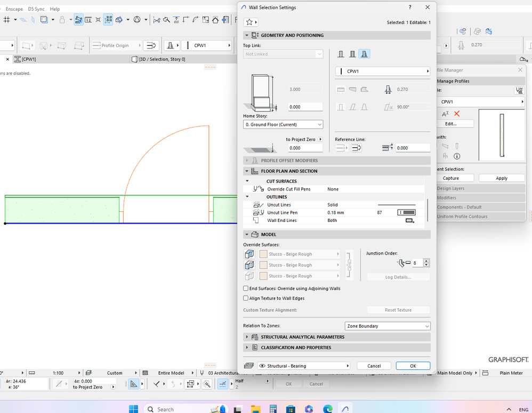Select the basic wall structure icon

pos(341,54)
